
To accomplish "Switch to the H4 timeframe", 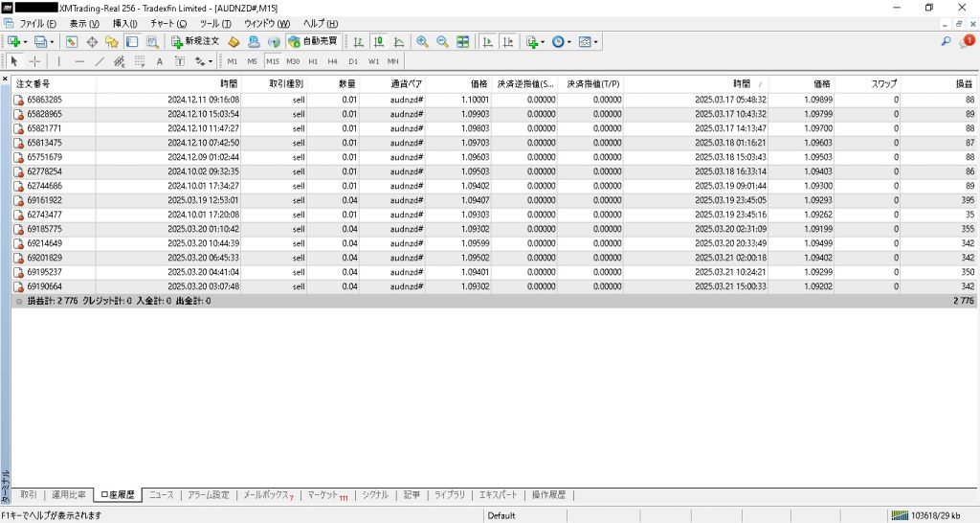I will point(332,61).
